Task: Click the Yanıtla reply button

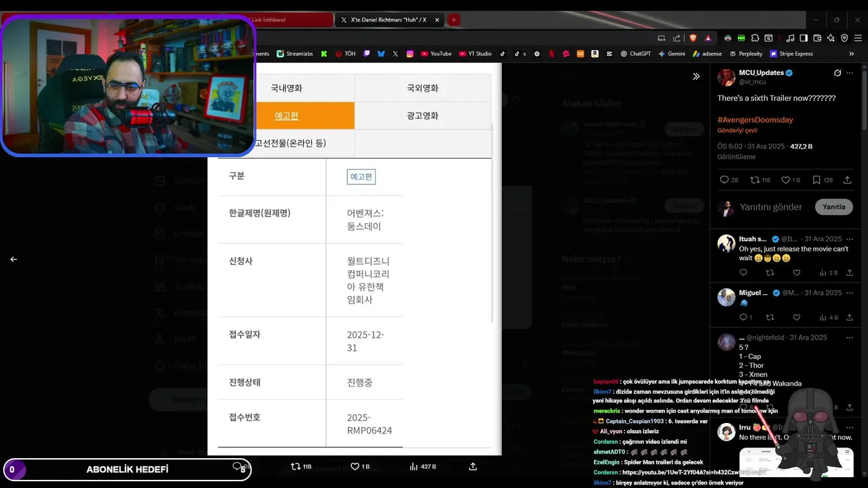Action: [x=833, y=207]
